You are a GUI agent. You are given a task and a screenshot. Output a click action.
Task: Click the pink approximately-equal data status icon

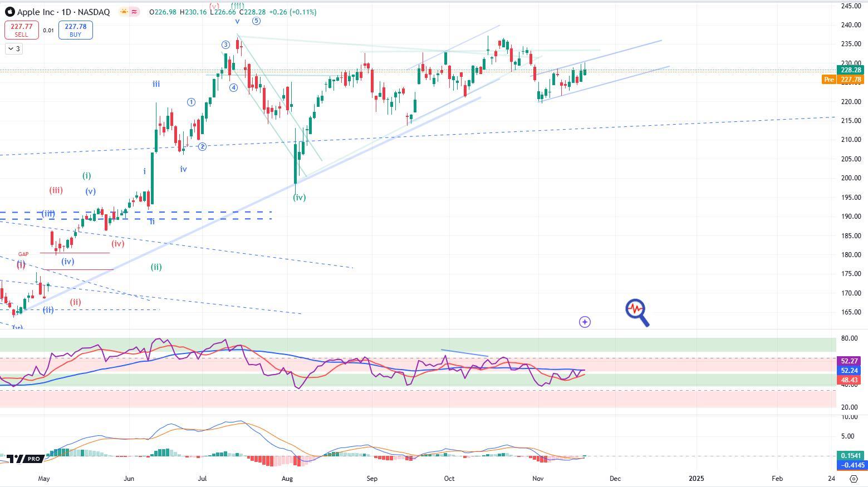pos(135,12)
